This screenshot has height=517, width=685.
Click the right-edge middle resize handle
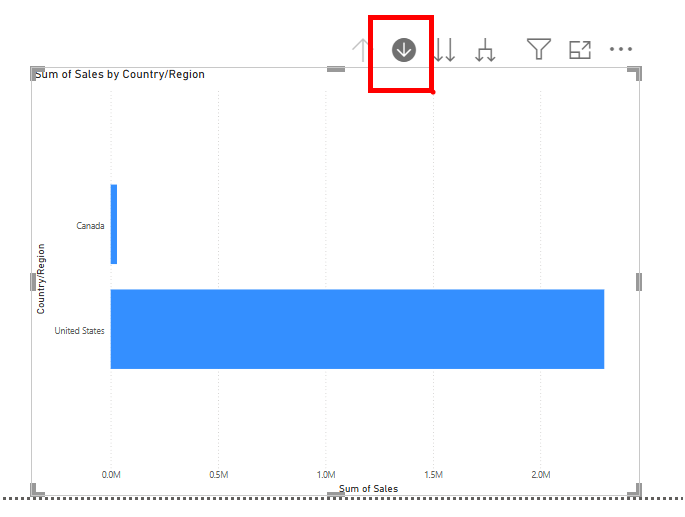639,282
